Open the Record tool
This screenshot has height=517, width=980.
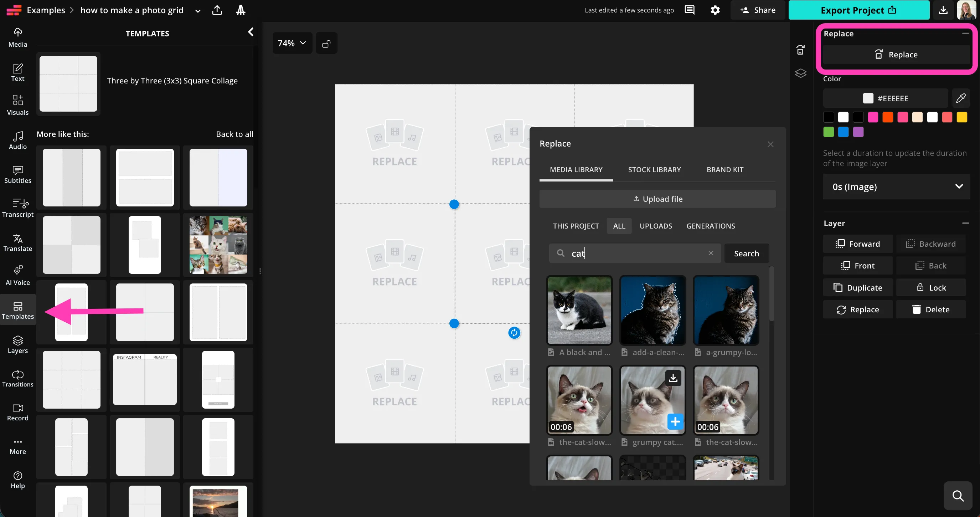[x=17, y=411]
